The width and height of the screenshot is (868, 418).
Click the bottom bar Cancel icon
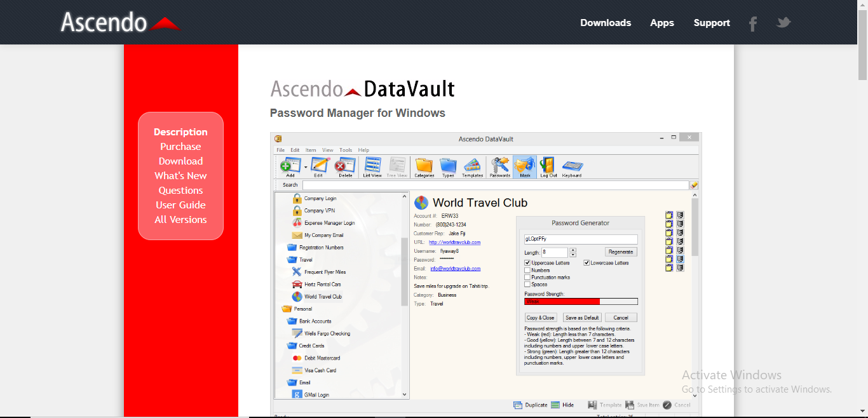pyautogui.click(x=667, y=405)
